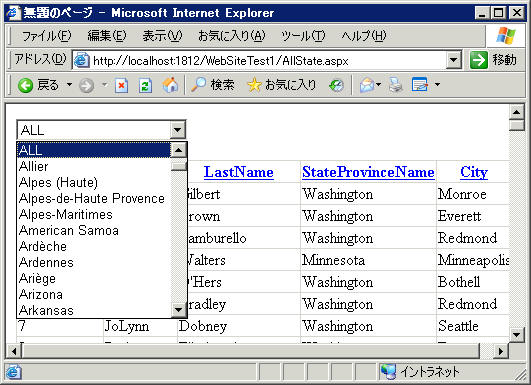The image size is (531, 385).
Task: Click the Windows flag logo
Action: coord(506,36)
